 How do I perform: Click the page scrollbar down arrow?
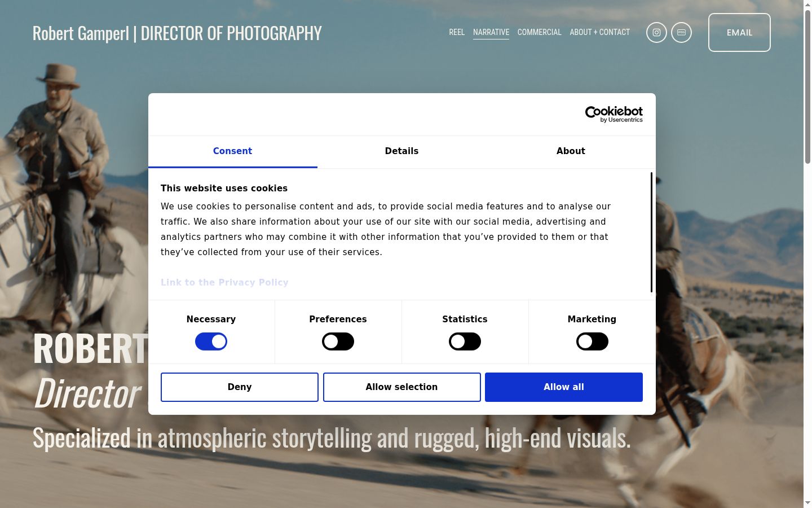tap(807, 503)
